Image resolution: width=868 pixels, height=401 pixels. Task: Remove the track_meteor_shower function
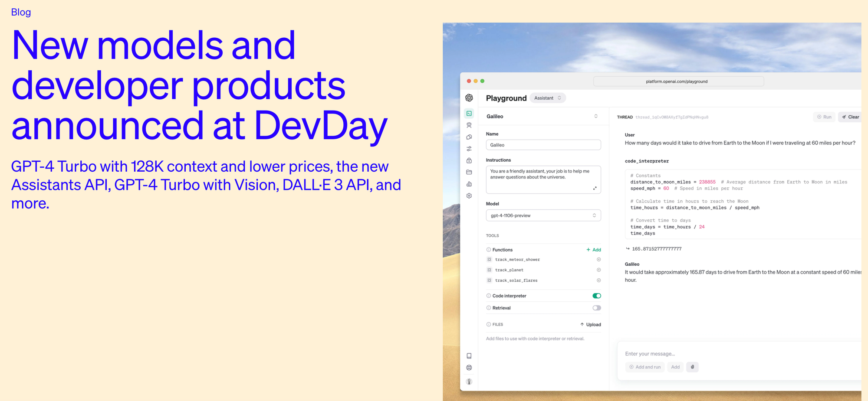pyautogui.click(x=599, y=260)
